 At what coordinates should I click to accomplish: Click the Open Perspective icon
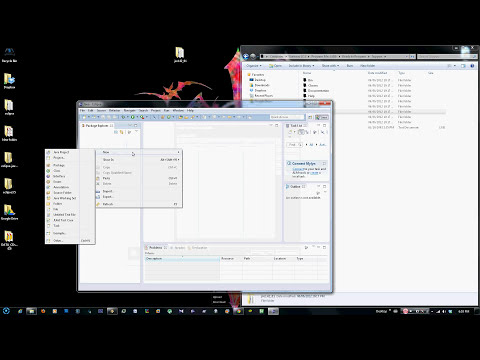click(x=310, y=117)
